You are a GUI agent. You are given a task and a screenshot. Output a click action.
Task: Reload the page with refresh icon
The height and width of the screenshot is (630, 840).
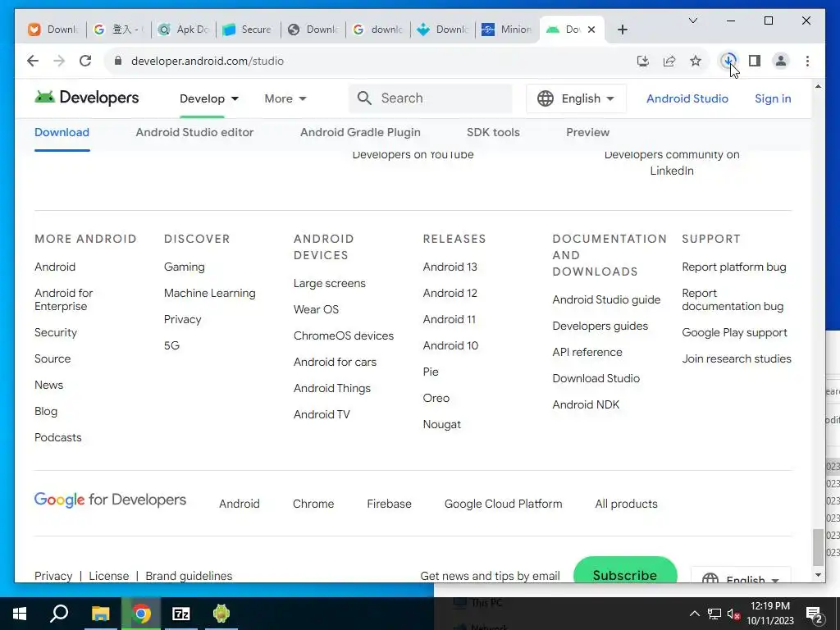[x=85, y=61]
